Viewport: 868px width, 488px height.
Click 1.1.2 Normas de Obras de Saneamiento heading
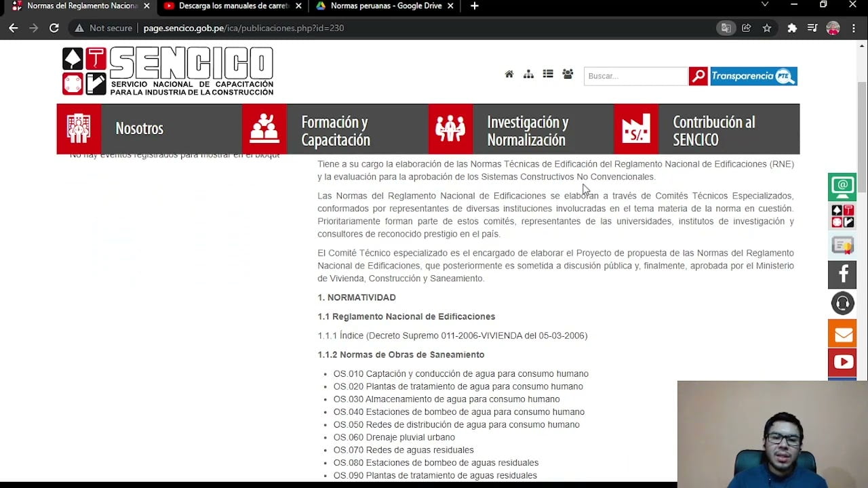coord(401,354)
